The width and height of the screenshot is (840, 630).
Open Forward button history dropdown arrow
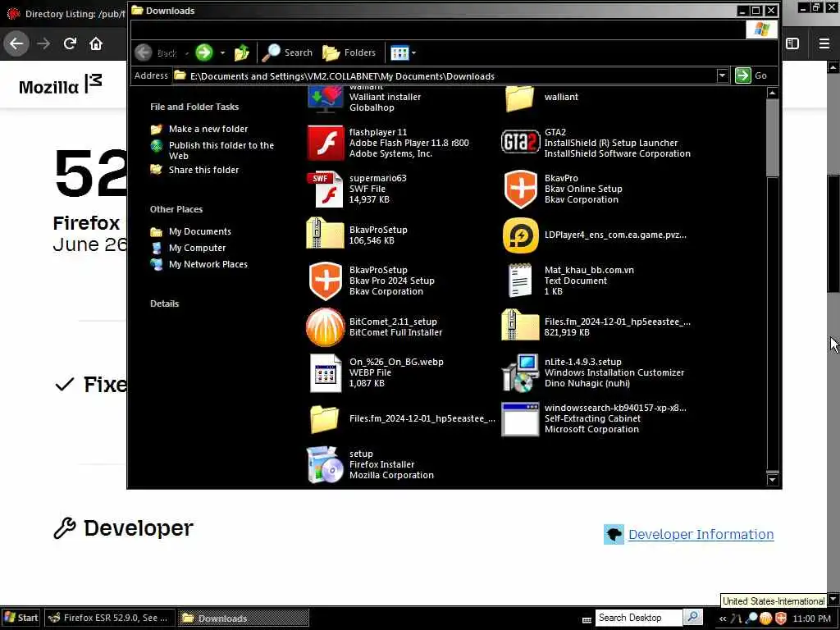(222, 52)
